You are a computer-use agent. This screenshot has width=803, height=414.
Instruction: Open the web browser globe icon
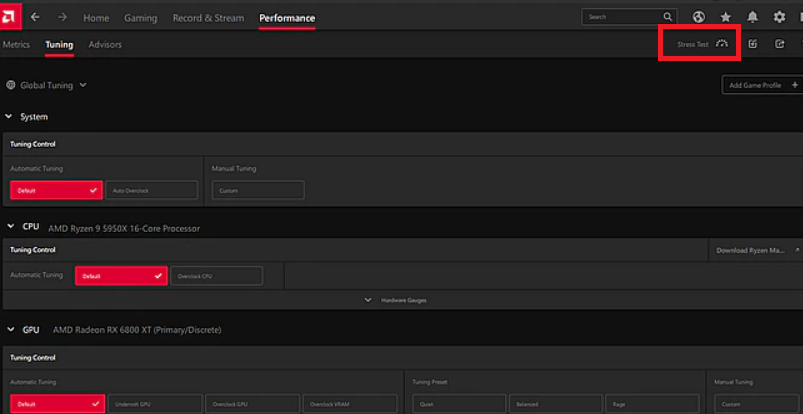[x=699, y=17]
